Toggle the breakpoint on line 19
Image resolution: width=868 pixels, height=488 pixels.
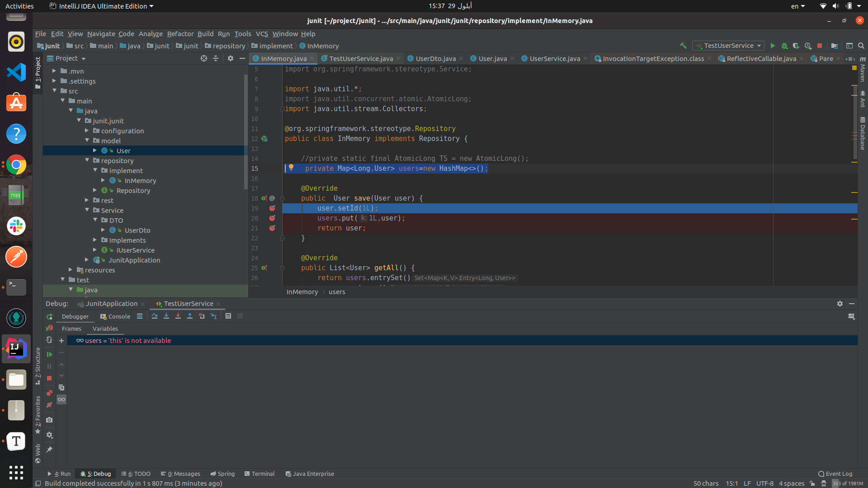[x=272, y=208]
